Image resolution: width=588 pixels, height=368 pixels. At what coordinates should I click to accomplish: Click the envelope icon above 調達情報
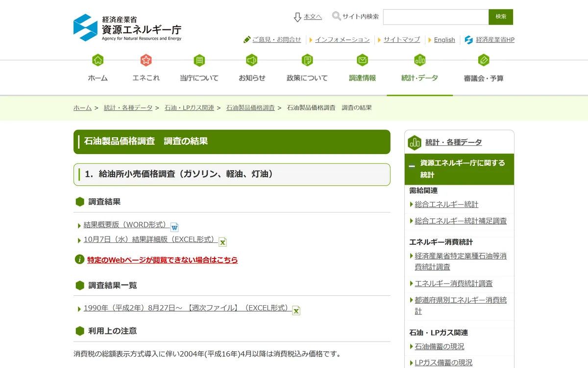click(x=362, y=60)
